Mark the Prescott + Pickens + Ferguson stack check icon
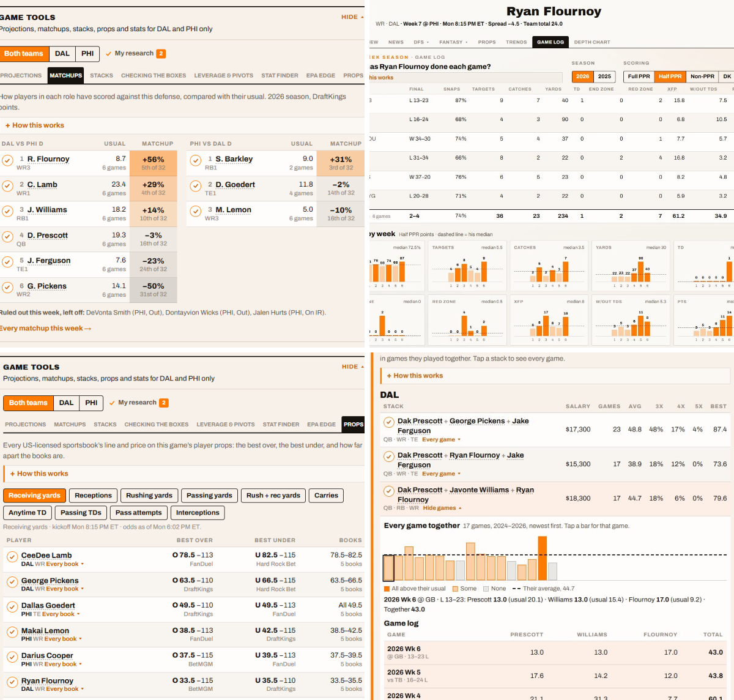Image resolution: width=734 pixels, height=700 pixels. coord(388,422)
